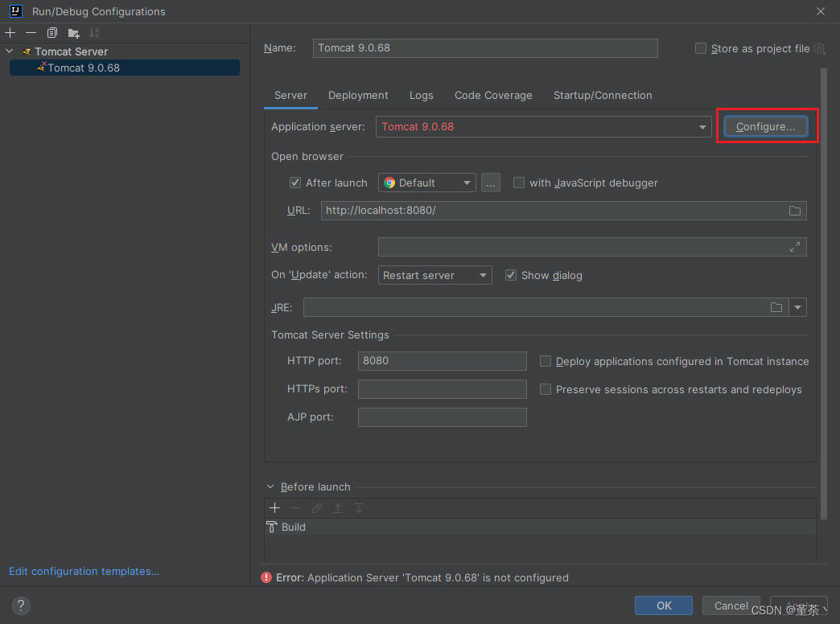
Task: Confirm with the OK button
Action: [664, 606]
